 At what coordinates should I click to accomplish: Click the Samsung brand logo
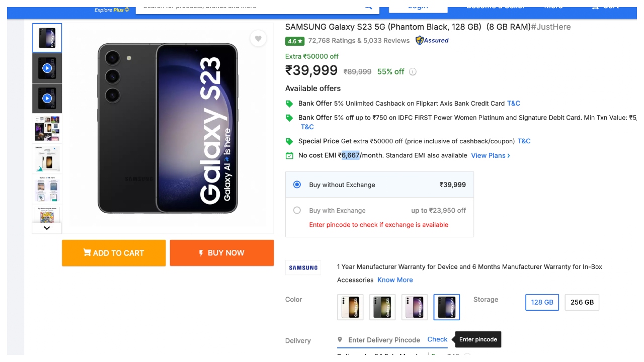[x=303, y=267]
